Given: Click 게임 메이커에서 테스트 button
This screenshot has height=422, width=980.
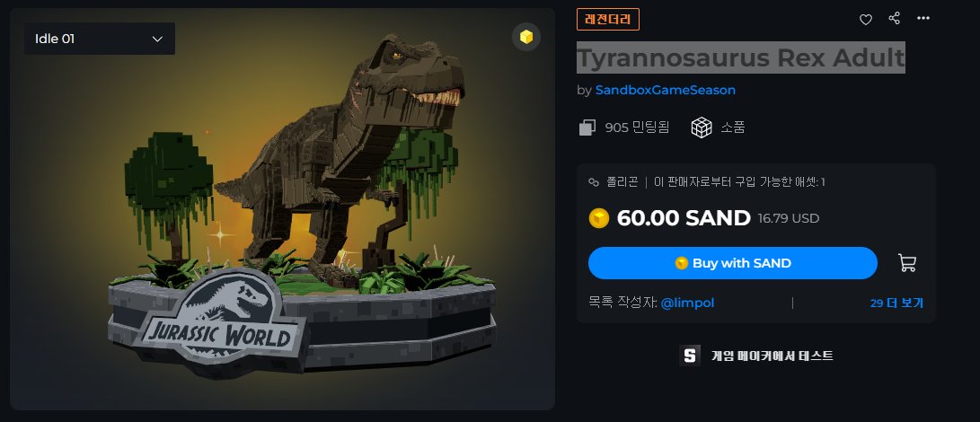Looking at the screenshot, I should (x=756, y=356).
